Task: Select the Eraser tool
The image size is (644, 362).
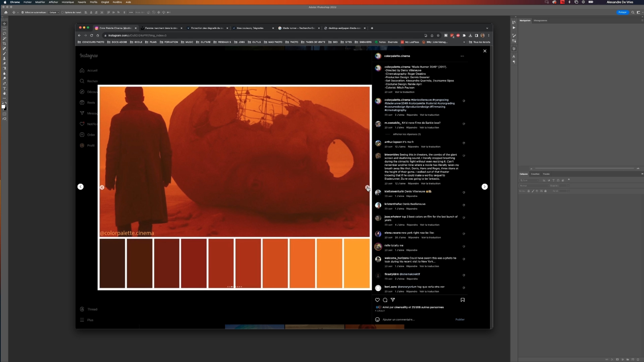Action: (x=4, y=64)
